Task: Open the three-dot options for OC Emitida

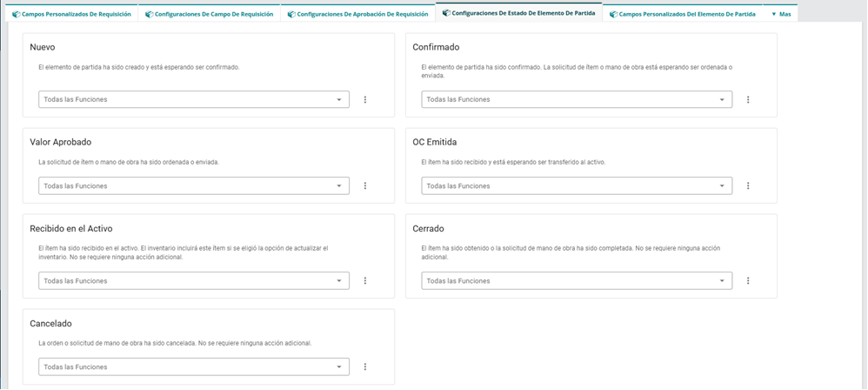Action: click(748, 186)
